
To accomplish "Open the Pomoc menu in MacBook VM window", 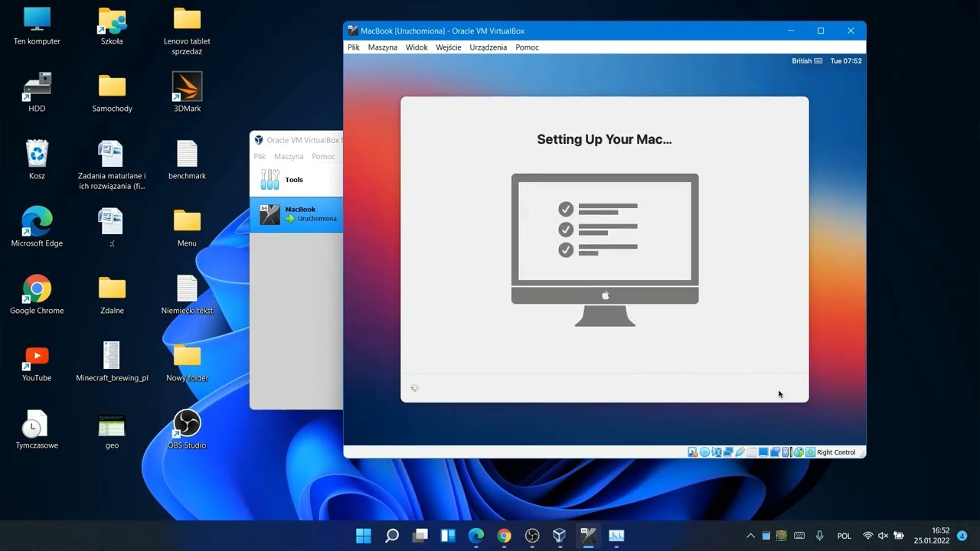I will [528, 47].
